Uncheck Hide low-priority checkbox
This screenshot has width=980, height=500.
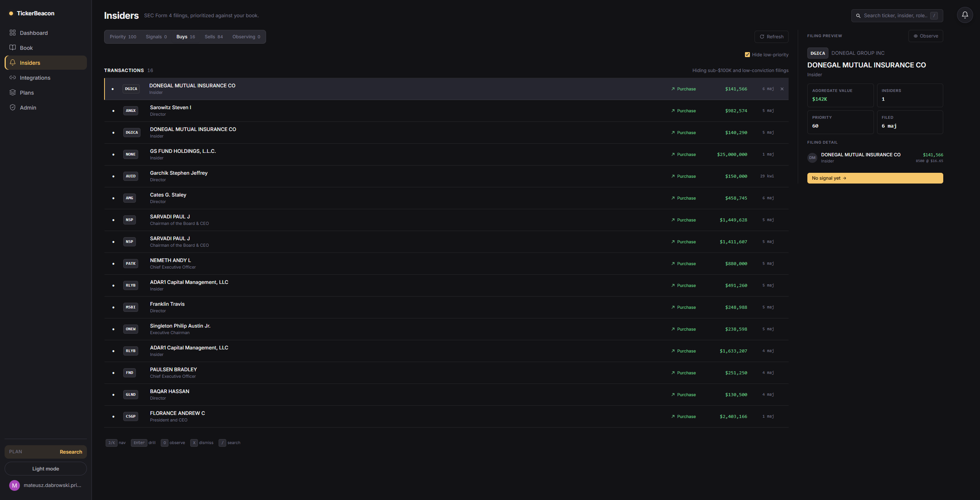click(747, 55)
